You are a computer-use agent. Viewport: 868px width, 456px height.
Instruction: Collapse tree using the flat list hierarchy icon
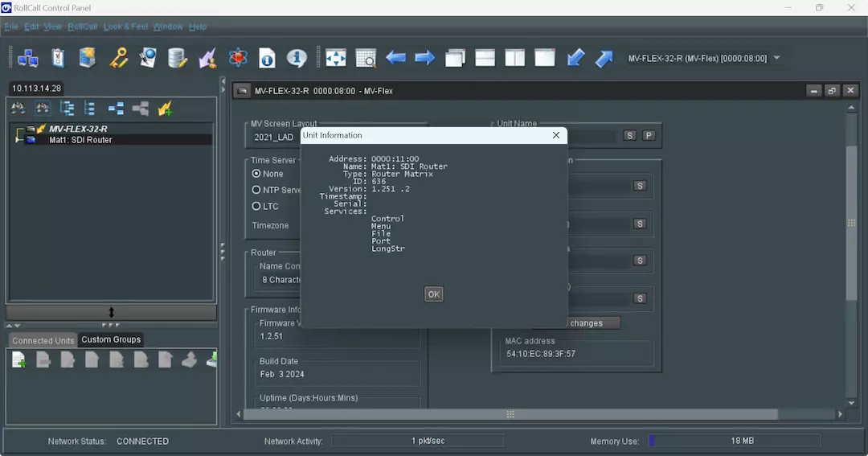pyautogui.click(x=89, y=108)
